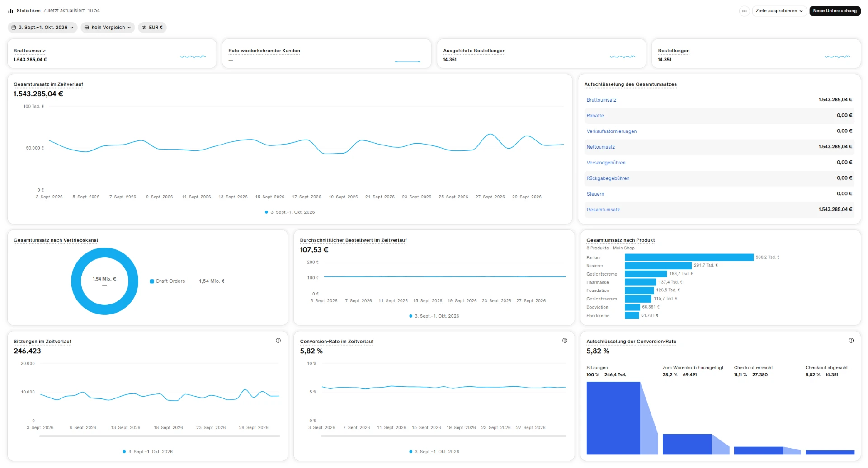This screenshot has height=468, width=868.
Task: Click the Aufschlüsselung des Gesamtumsatzes title
Action: pyautogui.click(x=630, y=84)
